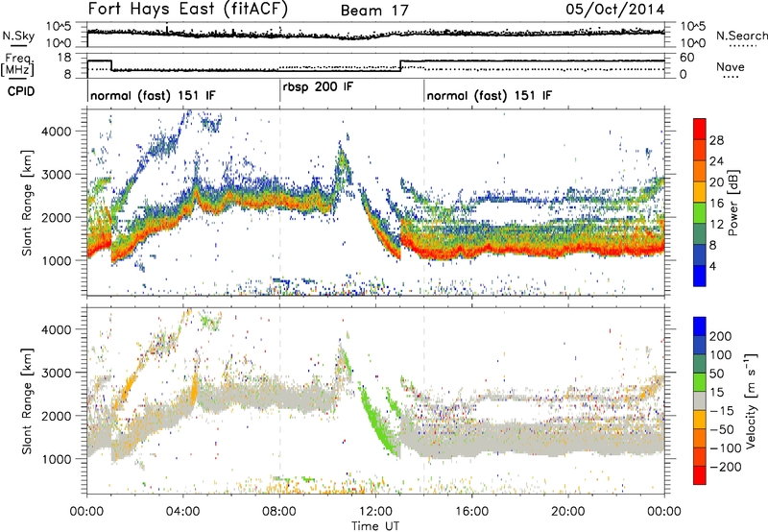Click the "Power [dB]" colorbar title
This screenshot has width=768, height=532.
point(733,203)
